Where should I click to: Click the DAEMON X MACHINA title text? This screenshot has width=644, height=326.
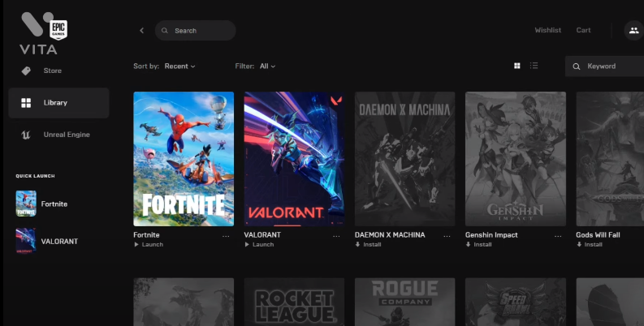390,235
